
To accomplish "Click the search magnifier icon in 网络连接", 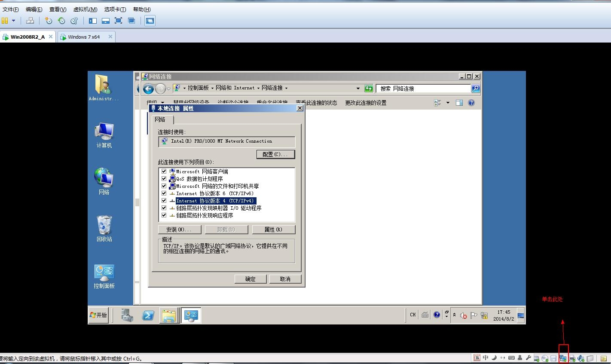I will 476,89.
